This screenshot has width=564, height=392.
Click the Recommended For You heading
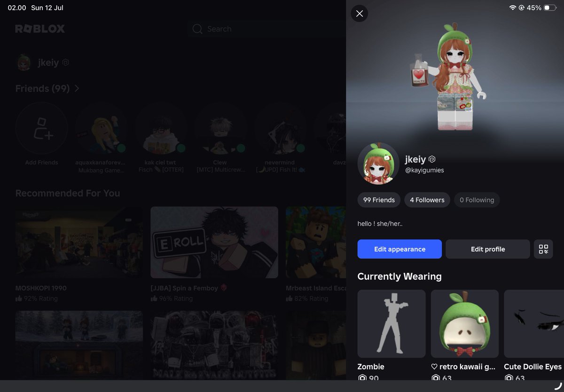point(68,193)
